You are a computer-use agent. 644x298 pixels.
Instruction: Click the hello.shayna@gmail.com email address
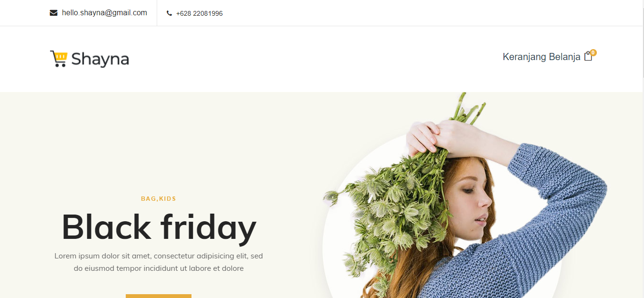(x=104, y=13)
